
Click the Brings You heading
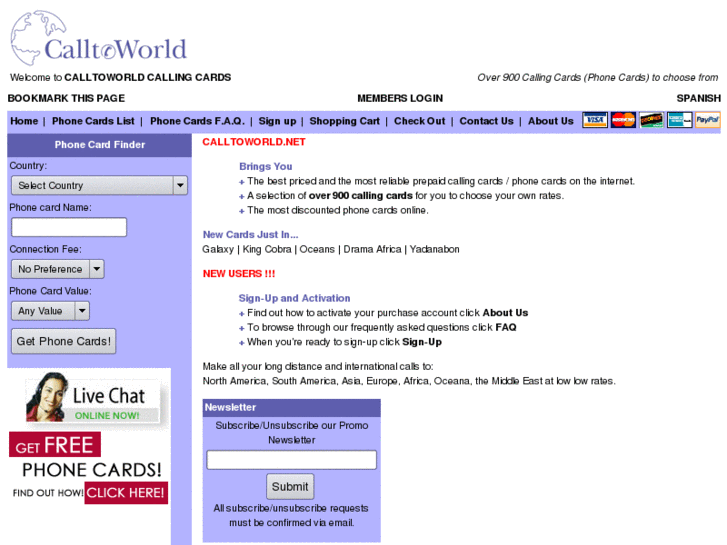[266, 167]
